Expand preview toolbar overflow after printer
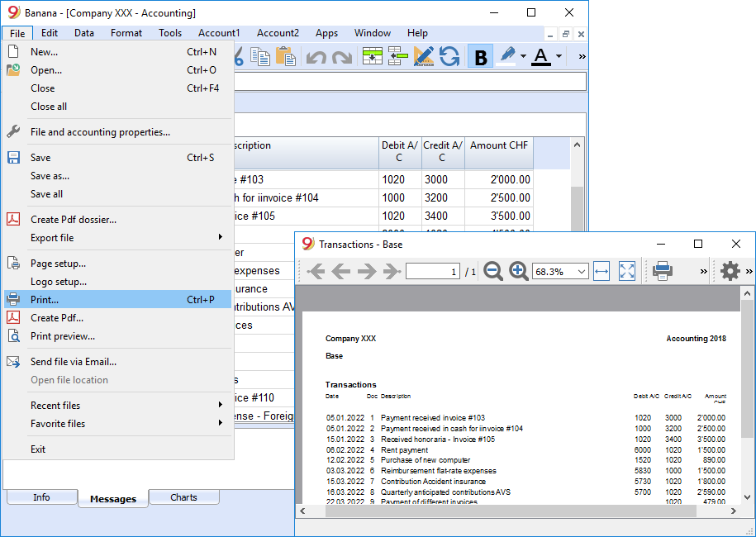The height and width of the screenshot is (537, 756). [x=703, y=272]
